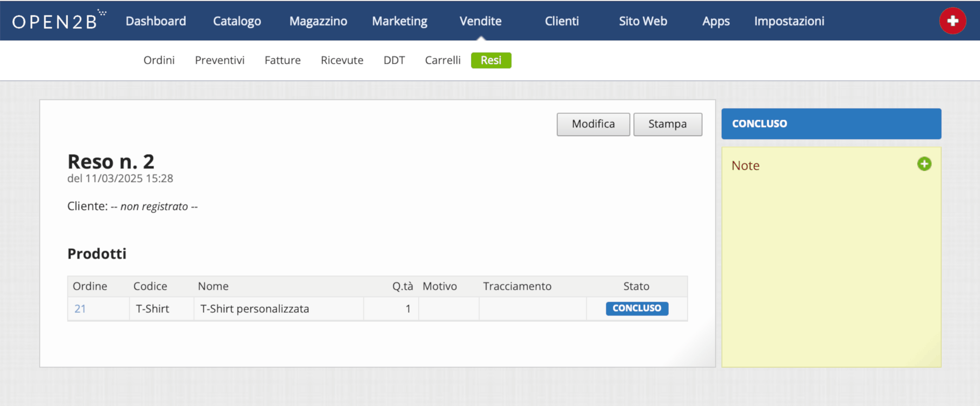Click the '-- non registrato --' client text
The height and width of the screenshot is (406, 980).
154,207
